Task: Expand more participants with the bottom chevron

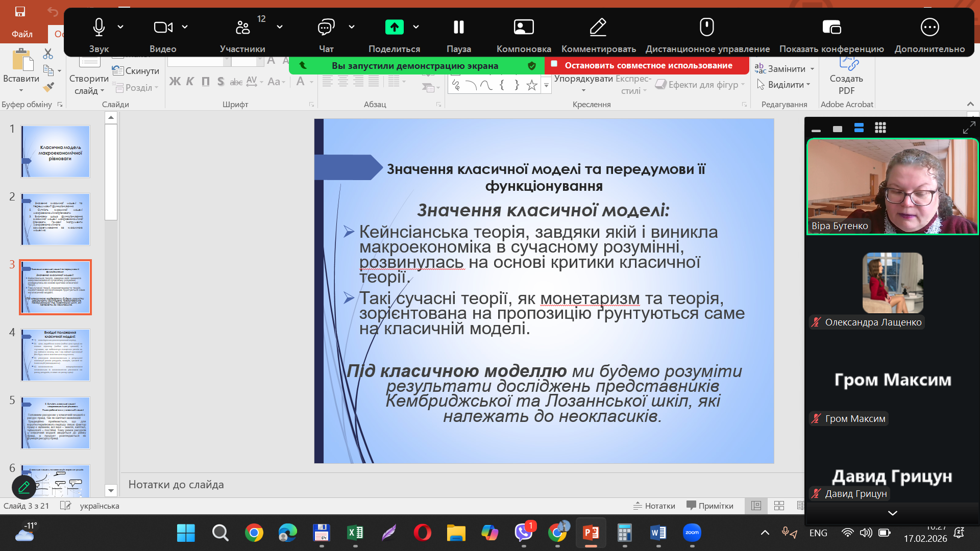Action: (892, 513)
